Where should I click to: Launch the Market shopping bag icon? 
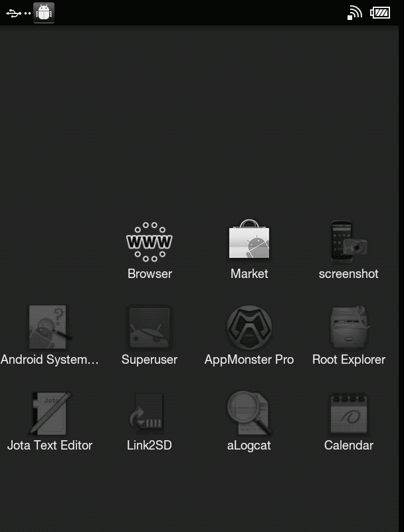click(x=249, y=239)
